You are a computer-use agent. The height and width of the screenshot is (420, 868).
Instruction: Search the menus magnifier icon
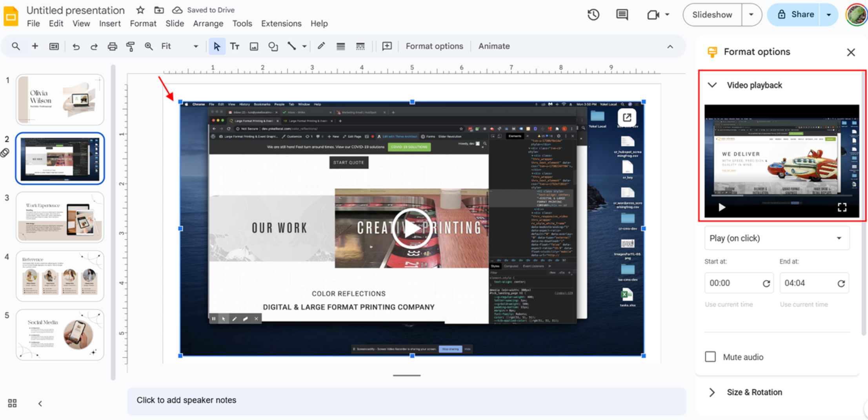click(x=16, y=46)
